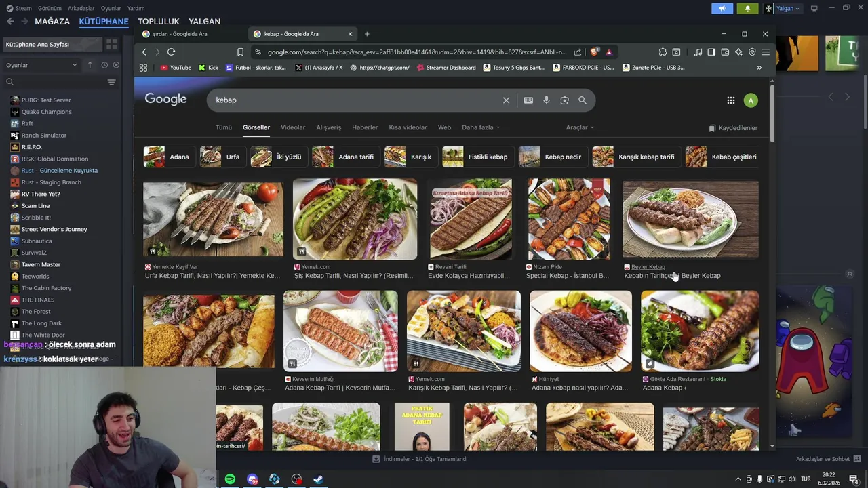Open the Brave Shields lion icon
Screen dimensions: 868x488
(x=595, y=52)
